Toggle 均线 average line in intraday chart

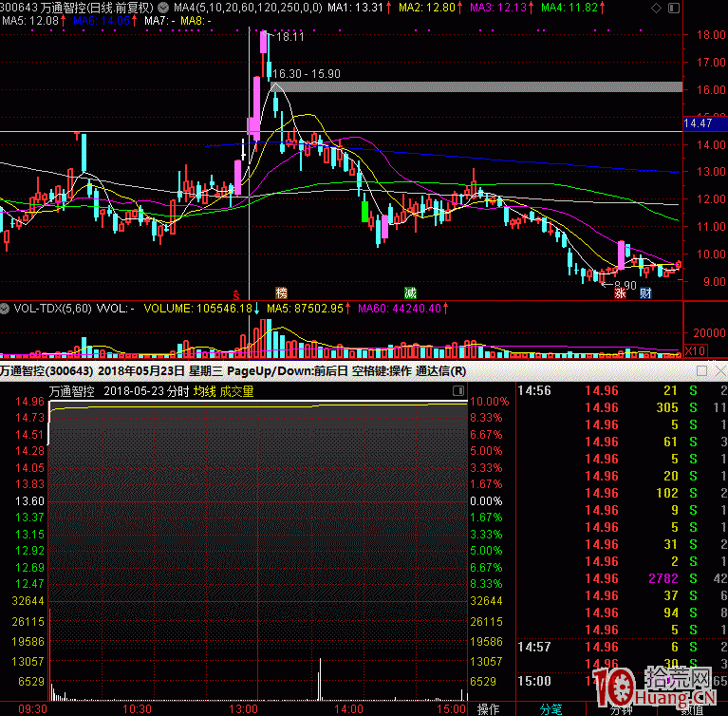point(204,391)
